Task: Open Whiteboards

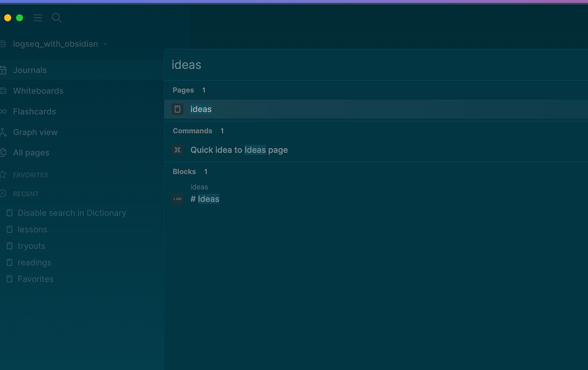Action: (38, 91)
